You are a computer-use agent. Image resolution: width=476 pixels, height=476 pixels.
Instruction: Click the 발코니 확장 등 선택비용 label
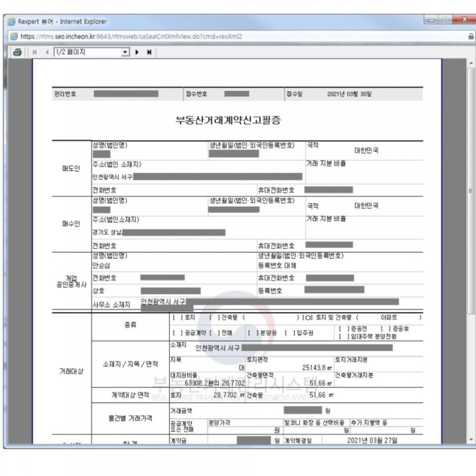point(314,423)
